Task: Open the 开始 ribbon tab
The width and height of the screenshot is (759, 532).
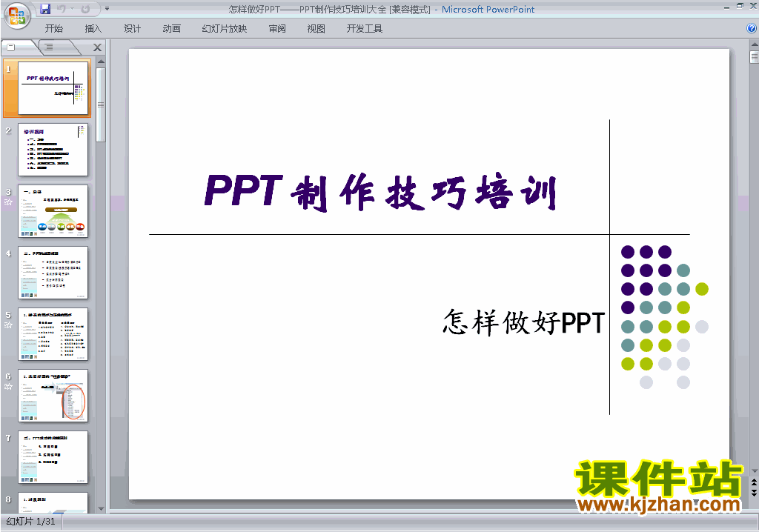Action: [53, 29]
